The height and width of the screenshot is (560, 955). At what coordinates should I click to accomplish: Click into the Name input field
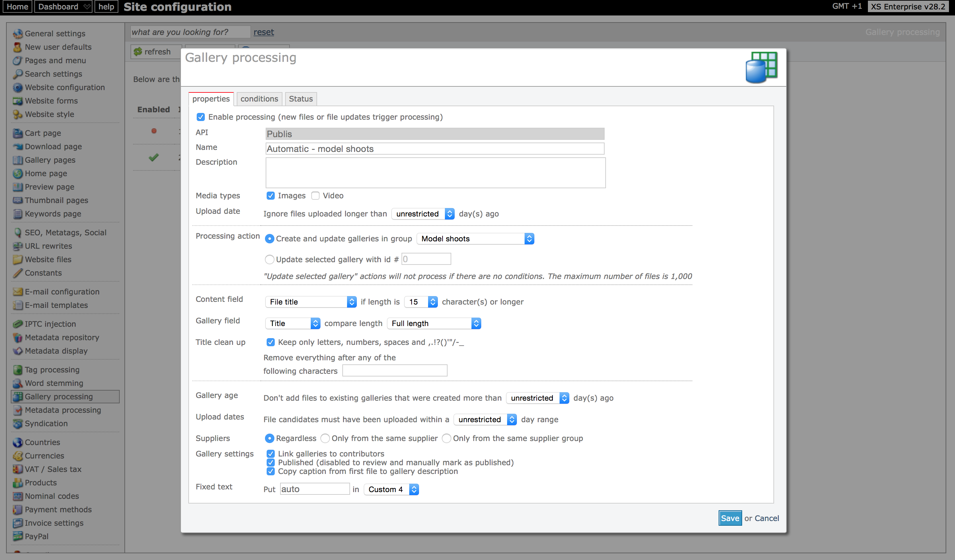click(435, 149)
